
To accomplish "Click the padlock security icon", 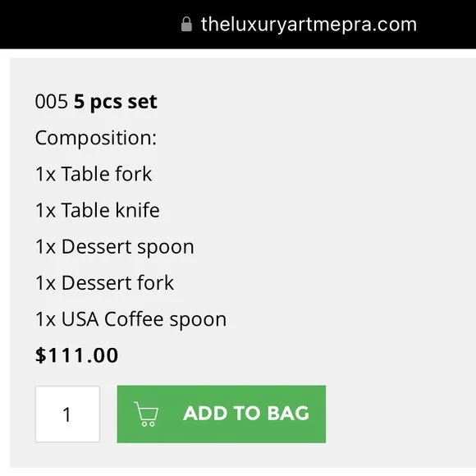I will tap(186, 25).
